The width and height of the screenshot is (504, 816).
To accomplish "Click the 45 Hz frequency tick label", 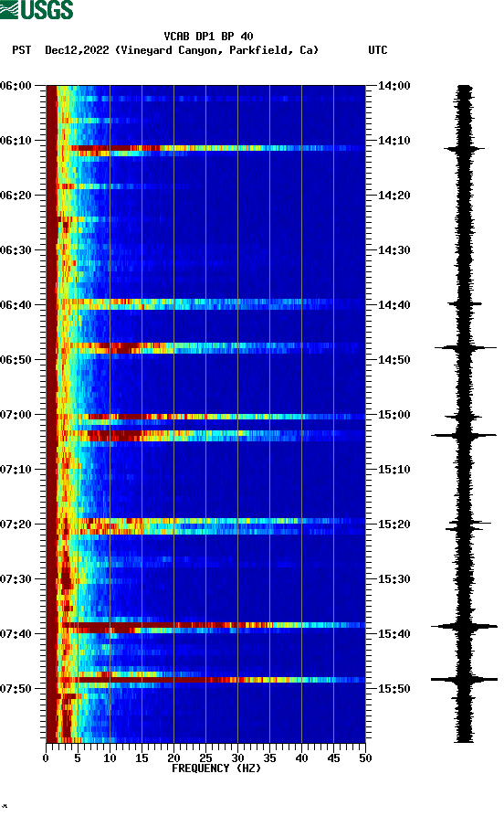I will click(333, 758).
